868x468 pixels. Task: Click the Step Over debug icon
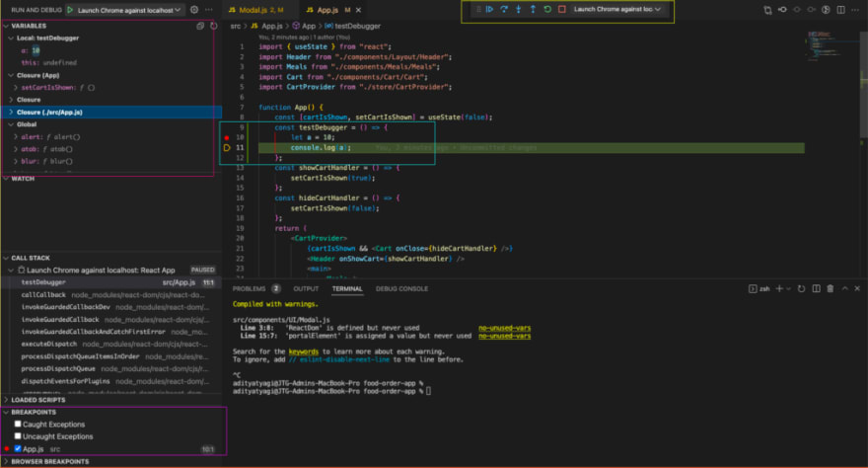coord(504,9)
